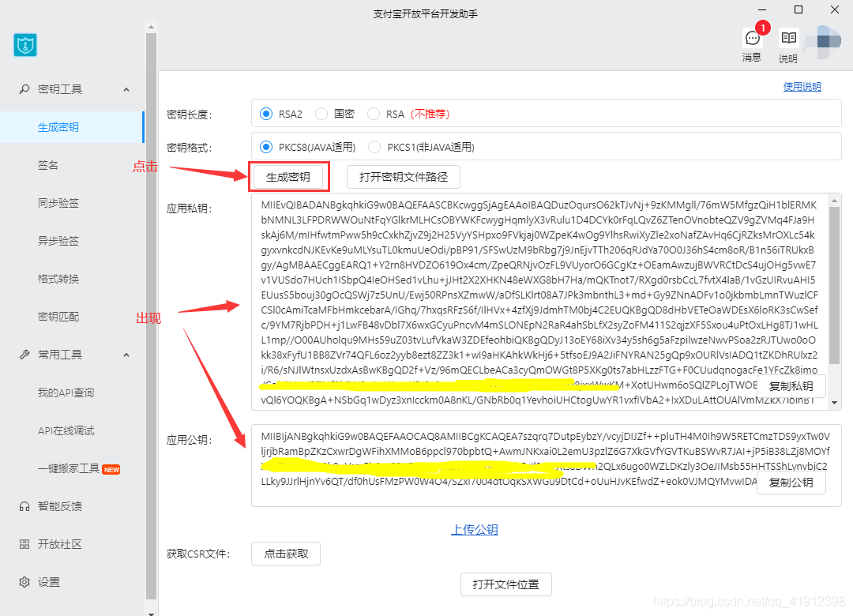Select the RSA (不推荐) option

point(373,114)
